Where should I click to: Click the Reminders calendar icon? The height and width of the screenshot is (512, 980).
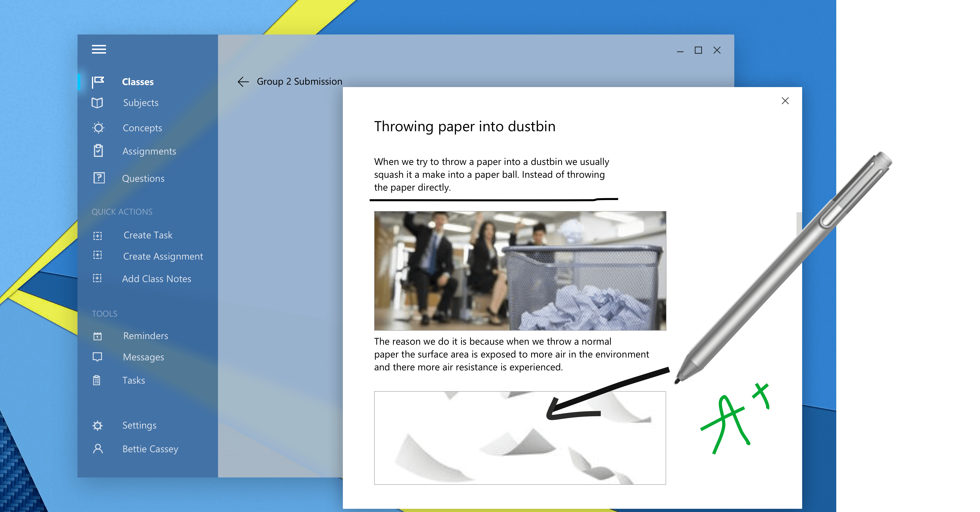(x=97, y=336)
